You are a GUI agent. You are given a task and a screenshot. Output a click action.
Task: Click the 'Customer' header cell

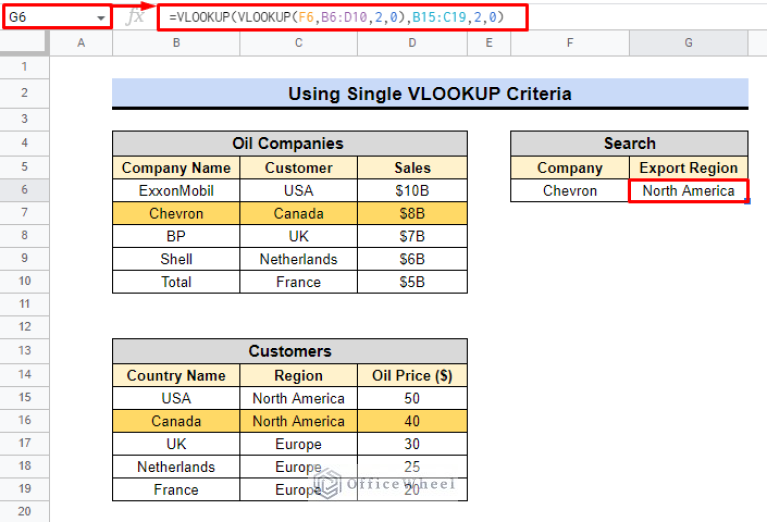coord(298,168)
